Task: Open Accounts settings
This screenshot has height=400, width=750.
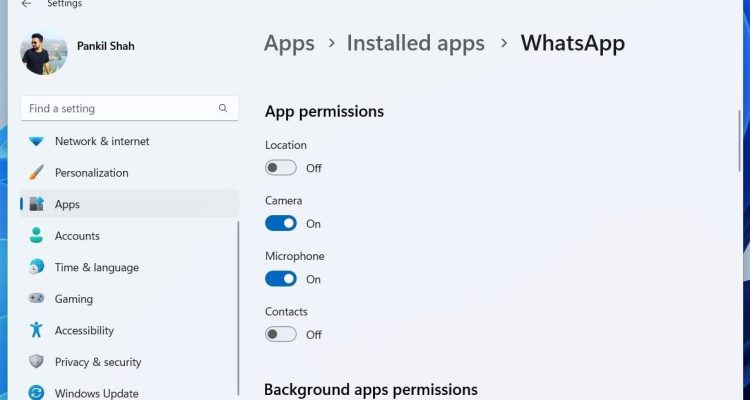Action: click(130, 236)
